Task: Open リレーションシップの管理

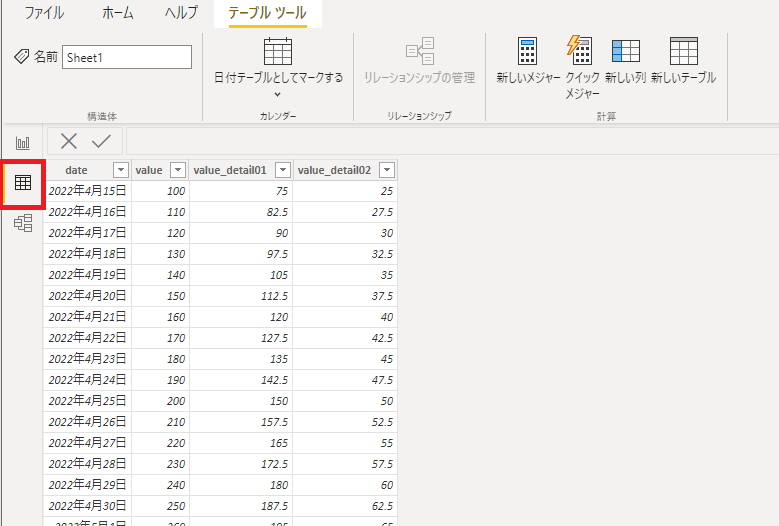Action: 419,61
